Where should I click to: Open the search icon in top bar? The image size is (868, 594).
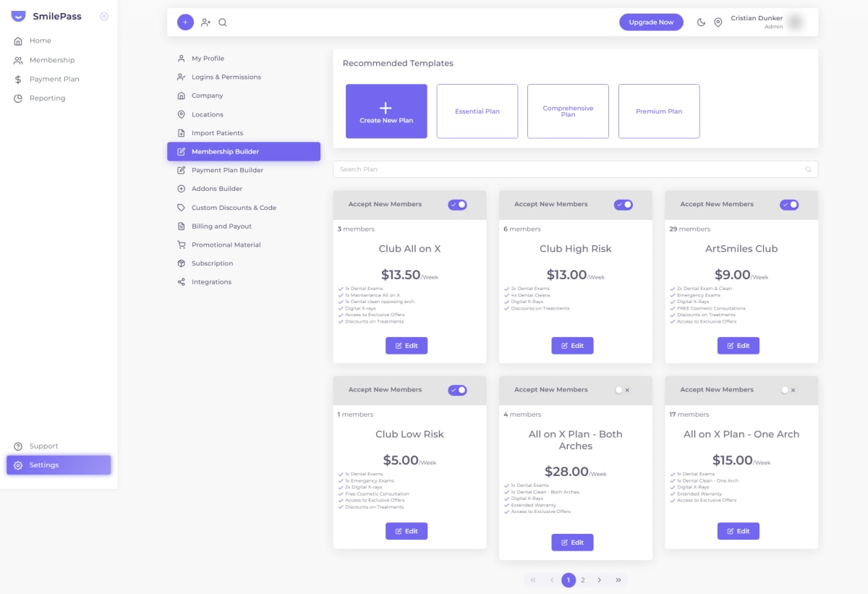pos(223,22)
